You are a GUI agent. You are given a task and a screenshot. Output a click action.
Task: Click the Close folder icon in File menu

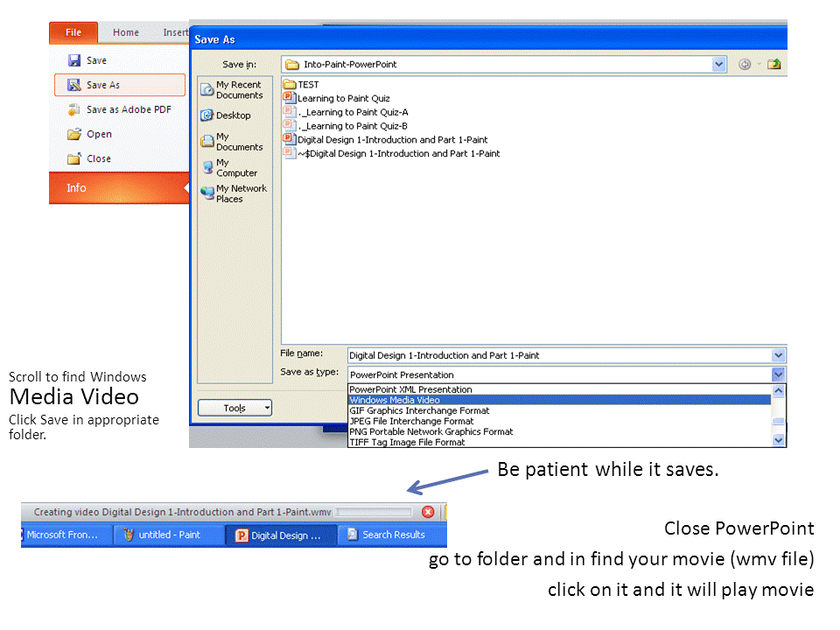click(x=73, y=158)
